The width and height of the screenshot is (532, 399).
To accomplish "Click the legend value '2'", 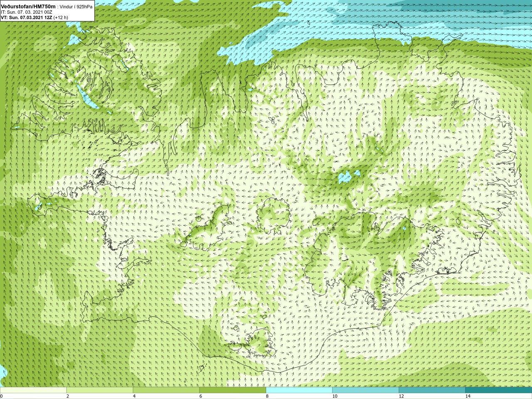I will (x=68, y=396).
